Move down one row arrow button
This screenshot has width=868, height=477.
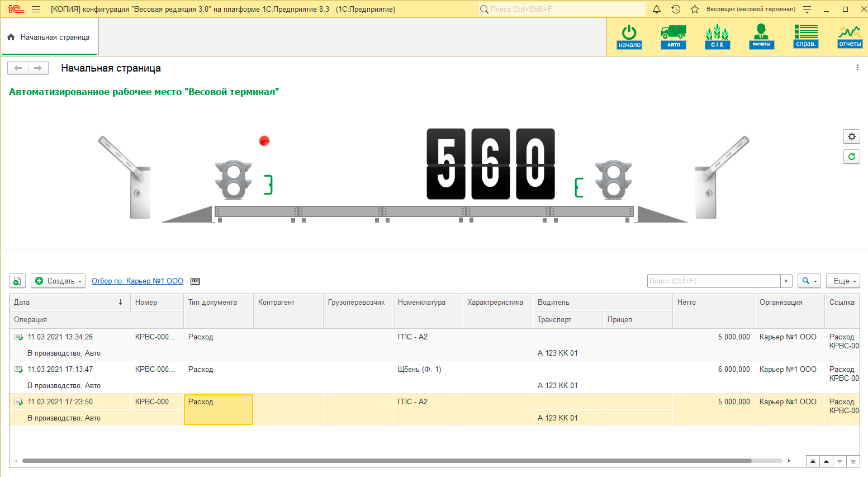(x=839, y=461)
